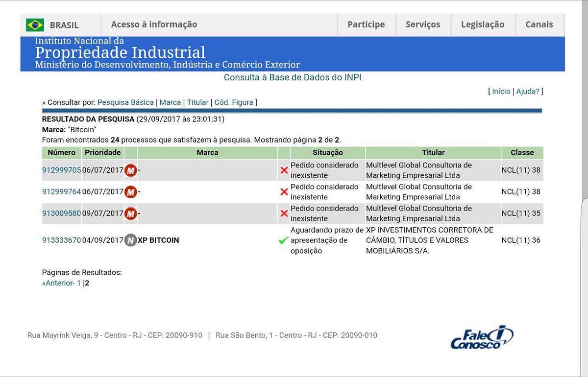Click the NCL(11) 36 class cell
The width and height of the screenshot is (588, 377).
521,240
